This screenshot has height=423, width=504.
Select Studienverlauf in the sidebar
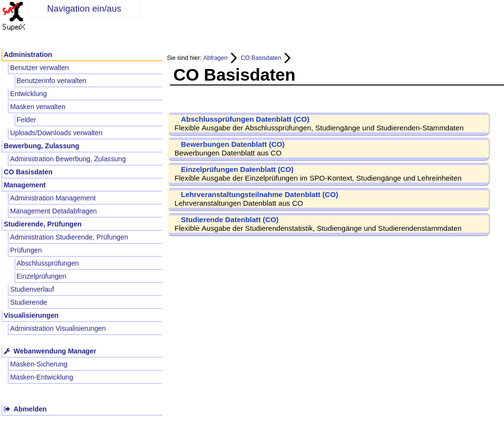point(32,289)
